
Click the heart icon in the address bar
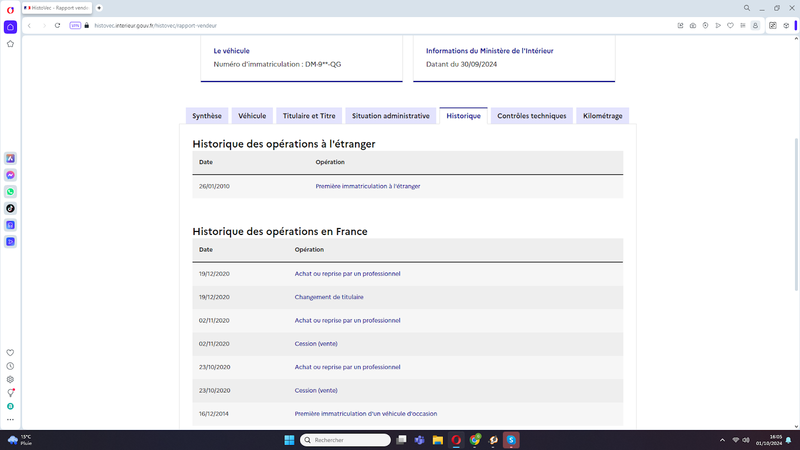[x=730, y=26]
